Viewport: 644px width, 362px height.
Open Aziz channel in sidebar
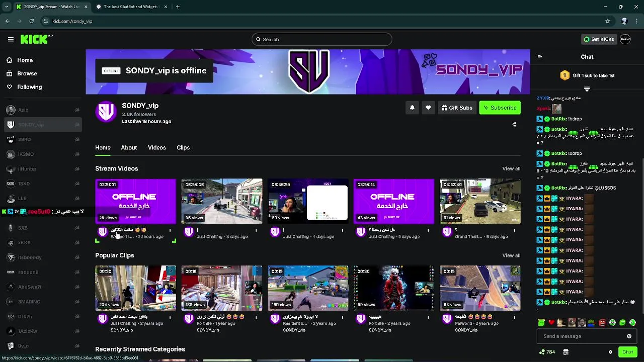(x=43, y=110)
